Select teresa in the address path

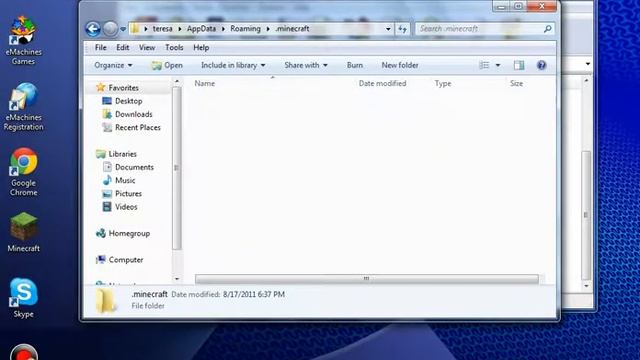162,29
